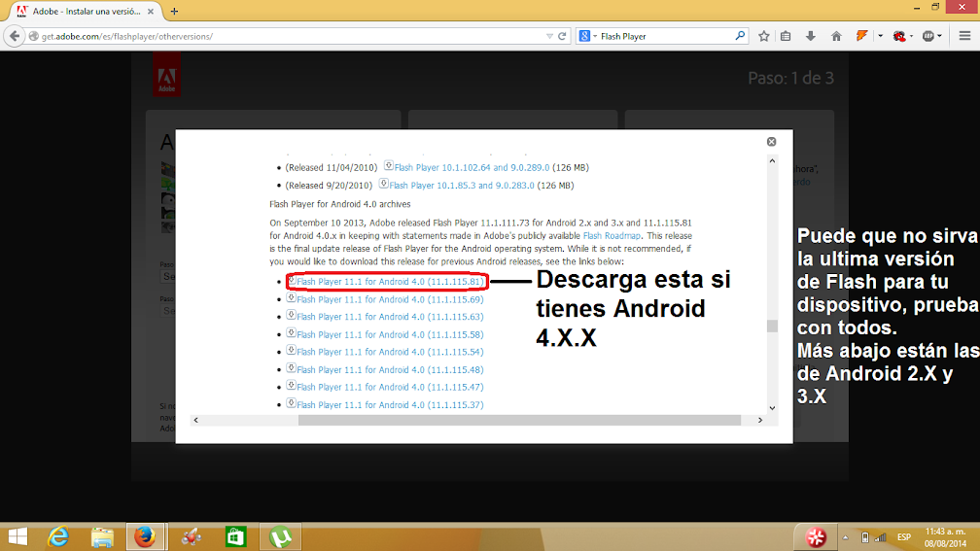This screenshot has height=551, width=980.
Task: Open the dropdown beside lightning extension
Action: point(880,36)
